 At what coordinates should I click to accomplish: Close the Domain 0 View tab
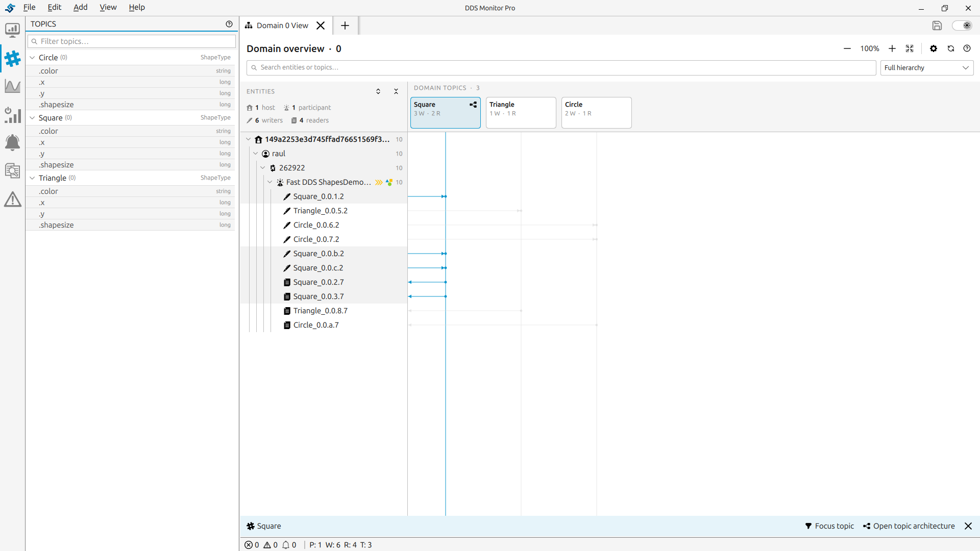coord(321,26)
